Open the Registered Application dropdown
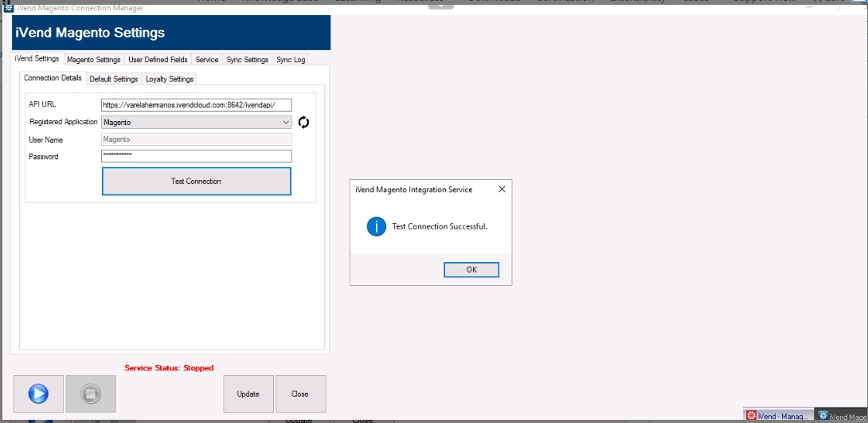This screenshot has width=868, height=423. pos(197,123)
